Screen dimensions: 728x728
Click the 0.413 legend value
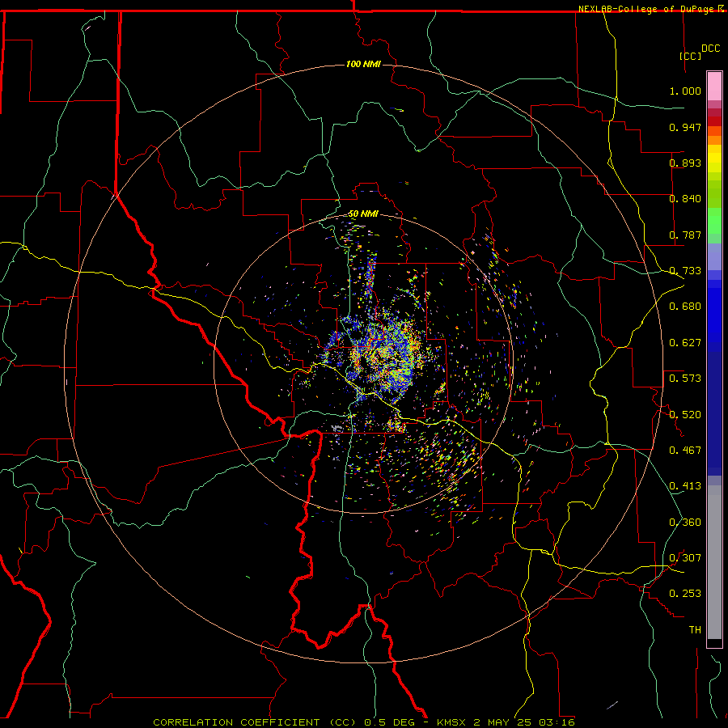[685, 486]
